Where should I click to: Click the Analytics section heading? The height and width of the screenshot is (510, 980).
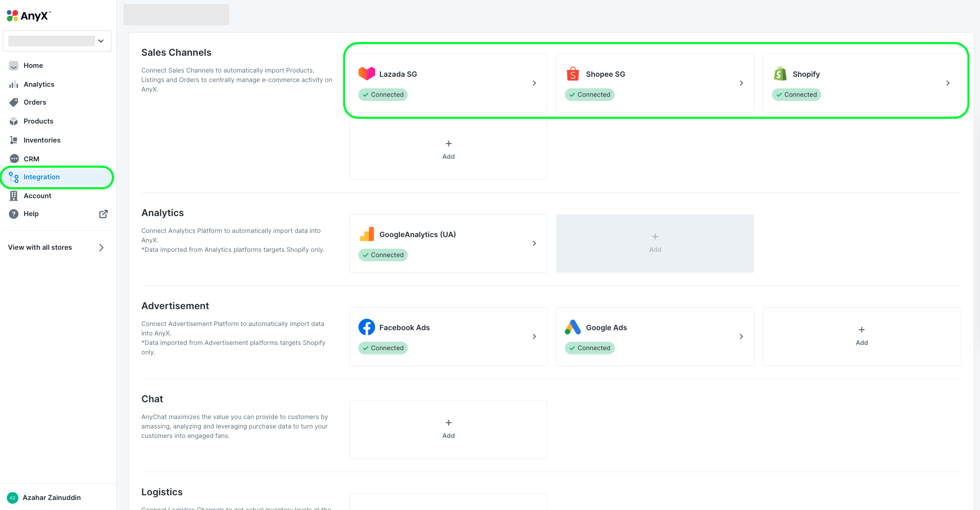pos(162,213)
